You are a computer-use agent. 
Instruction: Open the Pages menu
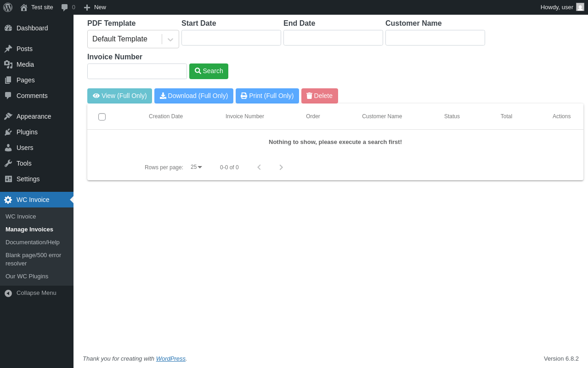click(37, 80)
